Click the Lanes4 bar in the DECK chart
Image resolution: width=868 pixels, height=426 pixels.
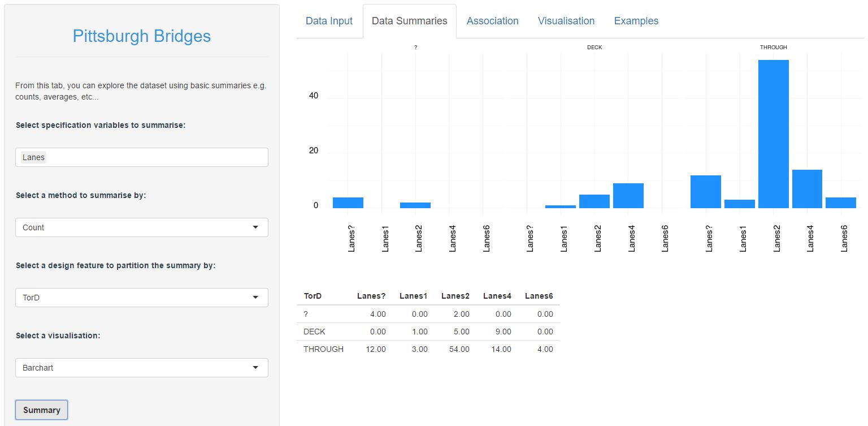628,196
